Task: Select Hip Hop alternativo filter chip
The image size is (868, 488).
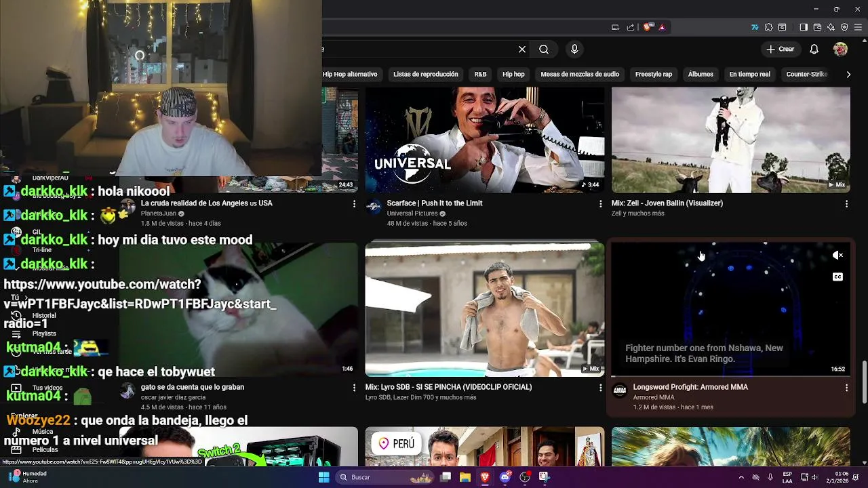Action: (x=350, y=75)
